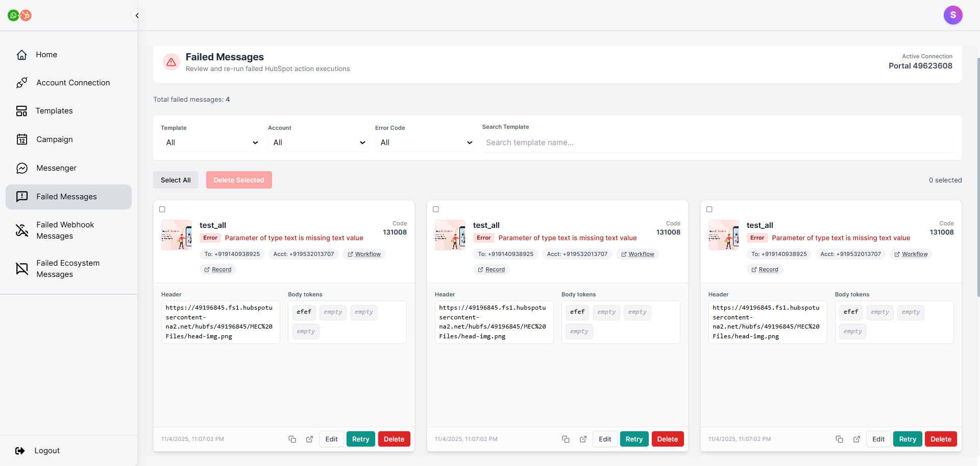Click the Logout icon in the sidebar
The width and height of the screenshot is (980, 466).
click(20, 451)
